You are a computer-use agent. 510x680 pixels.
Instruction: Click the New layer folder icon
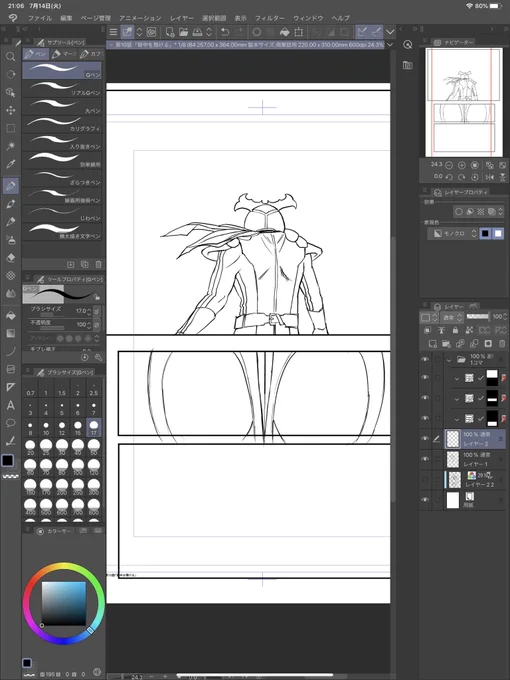point(446,343)
